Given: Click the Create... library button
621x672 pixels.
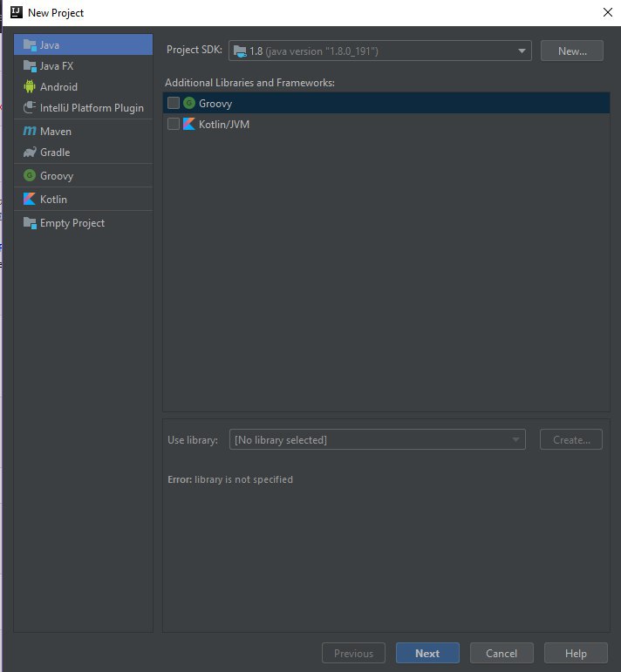Looking at the screenshot, I should pos(571,439).
